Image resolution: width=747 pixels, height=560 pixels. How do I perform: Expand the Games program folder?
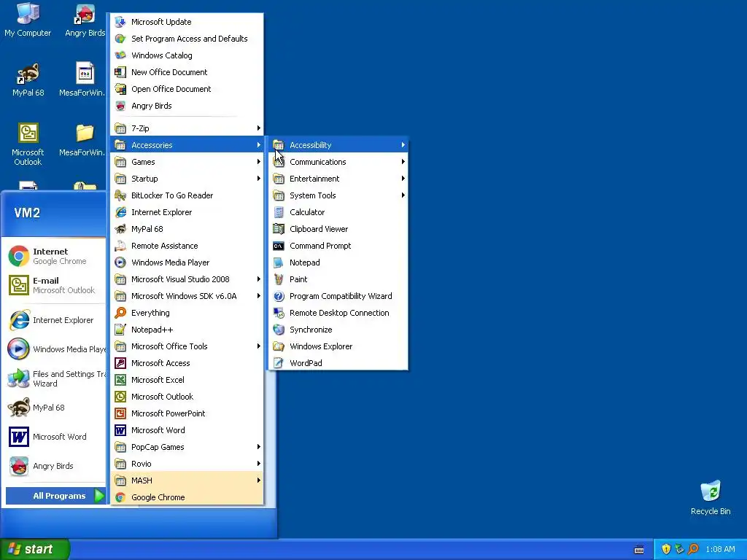pyautogui.click(x=187, y=162)
